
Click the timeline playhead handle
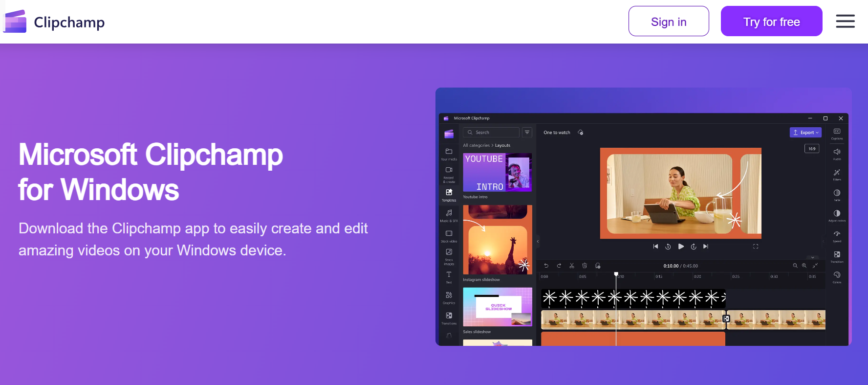(x=616, y=274)
